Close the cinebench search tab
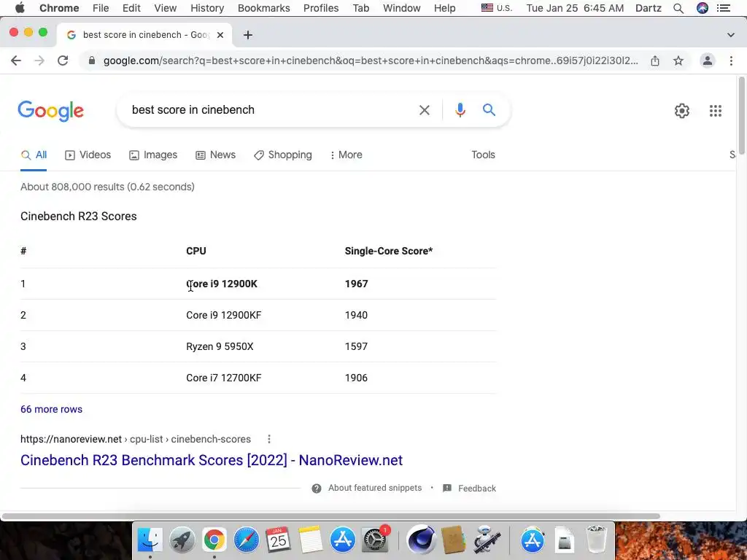Viewport: 747px width, 560px height. (x=220, y=35)
